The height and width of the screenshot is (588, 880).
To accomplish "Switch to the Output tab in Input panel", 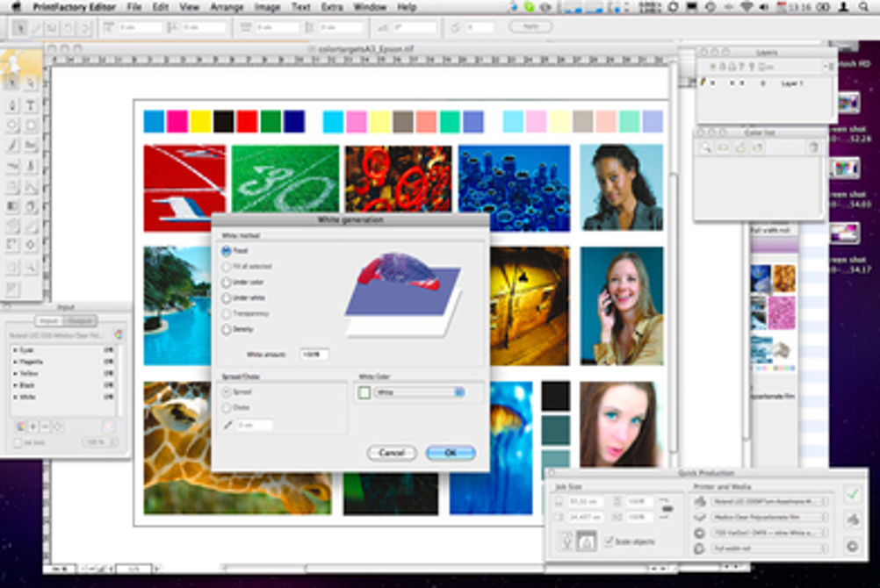I will (81, 320).
